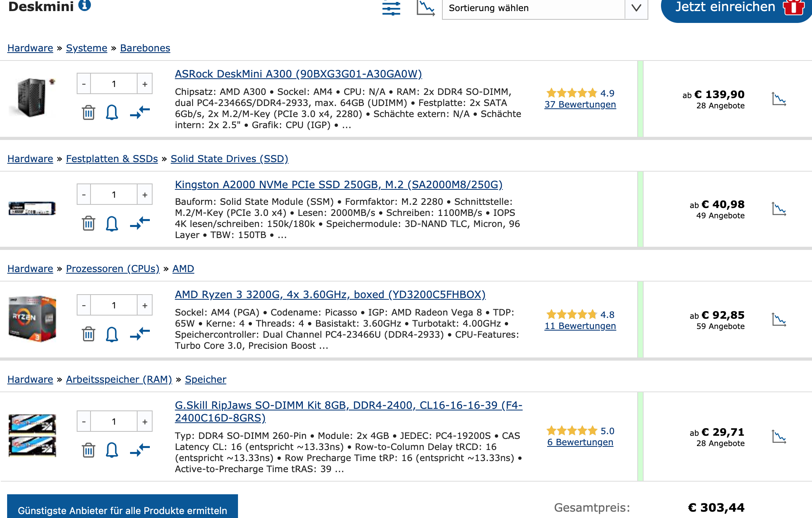Remove the G.Skill RipJaws with trash icon
Screen dimensions: 812x518
[89, 450]
